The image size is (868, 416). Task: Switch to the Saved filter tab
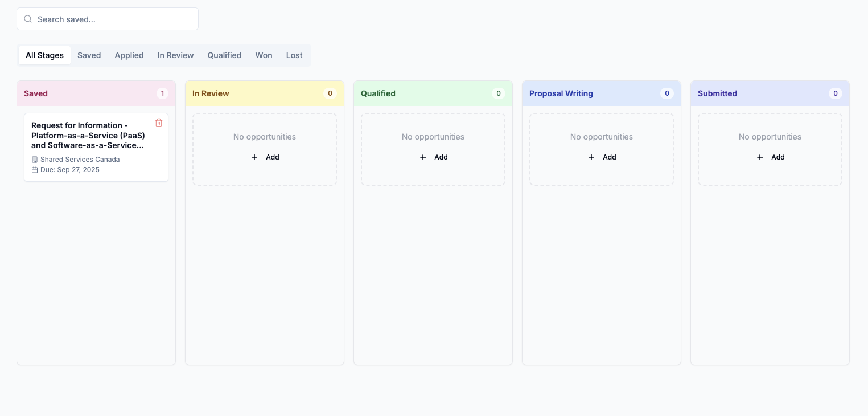click(89, 55)
